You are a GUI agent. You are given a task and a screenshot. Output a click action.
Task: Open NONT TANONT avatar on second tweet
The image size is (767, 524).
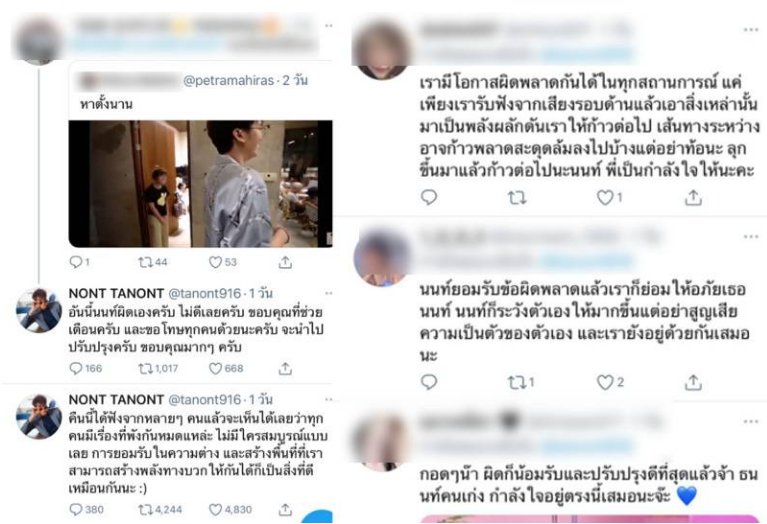[x=39, y=416]
